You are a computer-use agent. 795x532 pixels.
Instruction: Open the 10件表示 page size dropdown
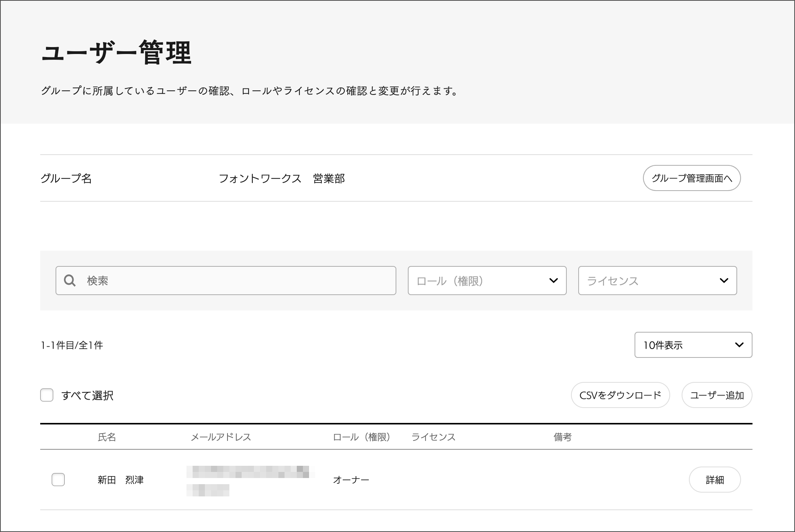(x=693, y=345)
